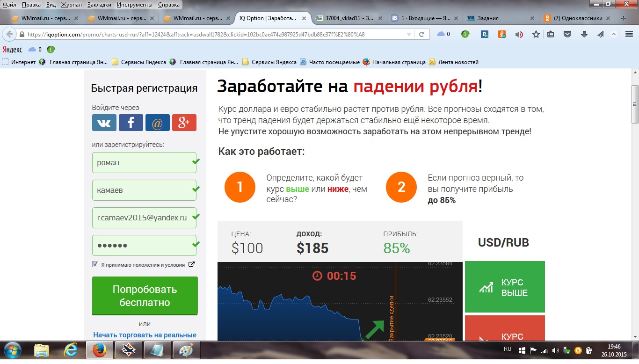The width and height of the screenshot is (639, 364).
Task: Click the Яндекс logo in the toolbar
Action: coord(13,49)
